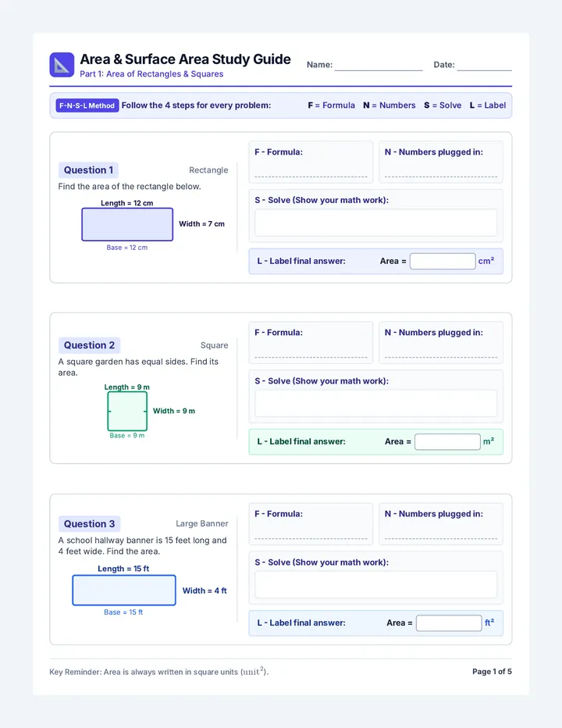The width and height of the screenshot is (562, 728).
Task: Click the 'Base = 15 ft' label
Action: point(123,612)
